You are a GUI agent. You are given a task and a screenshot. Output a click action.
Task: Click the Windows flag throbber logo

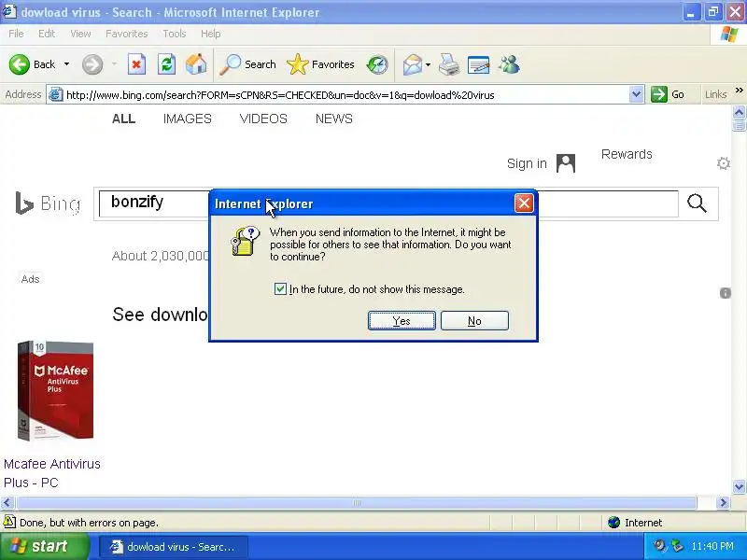[728, 34]
